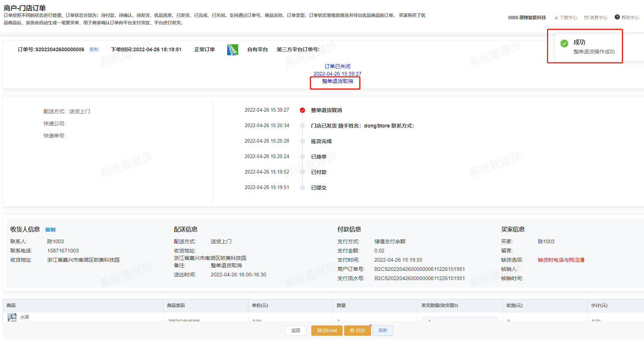This screenshot has height=342, width=644.
Task: Open the 消息中心 message center
Action: coord(596,18)
